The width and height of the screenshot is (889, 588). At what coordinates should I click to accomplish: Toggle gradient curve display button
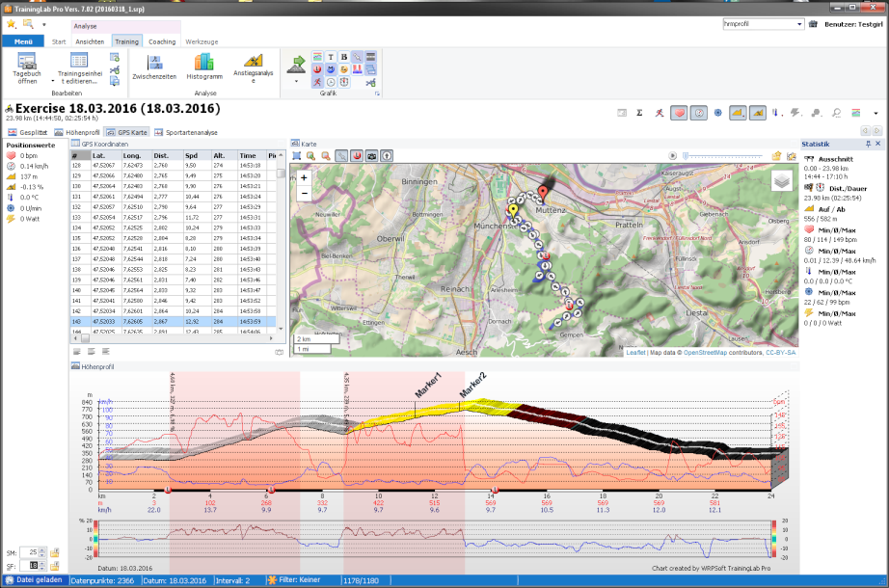pos(757,113)
